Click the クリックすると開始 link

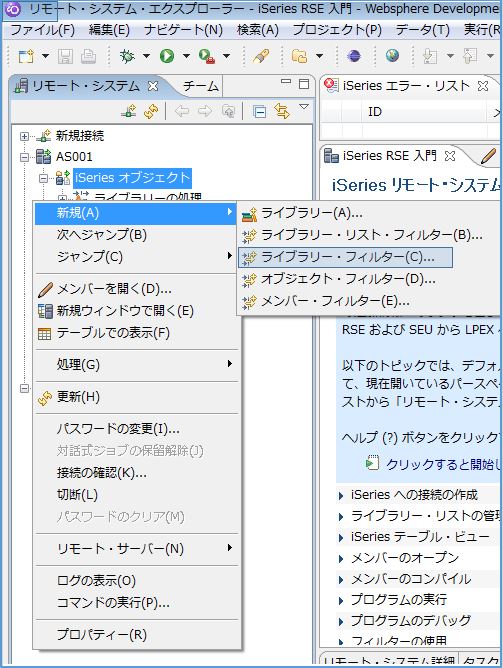443,464
